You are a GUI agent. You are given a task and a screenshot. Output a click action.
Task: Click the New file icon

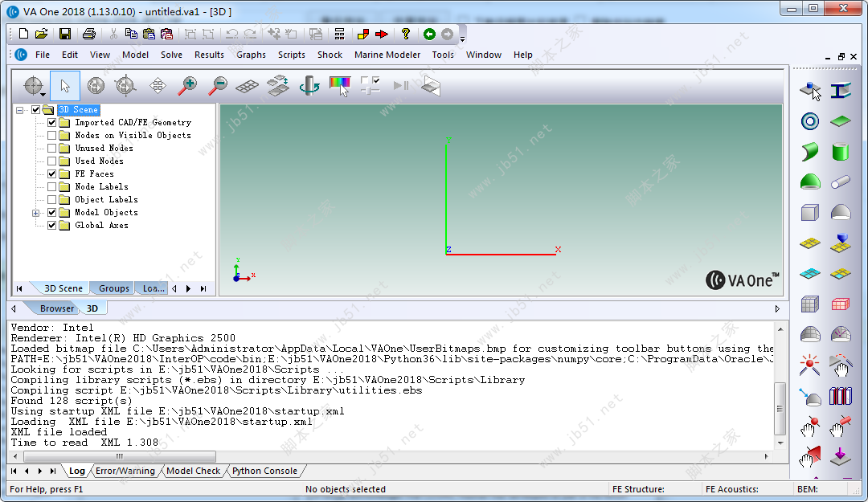click(23, 35)
